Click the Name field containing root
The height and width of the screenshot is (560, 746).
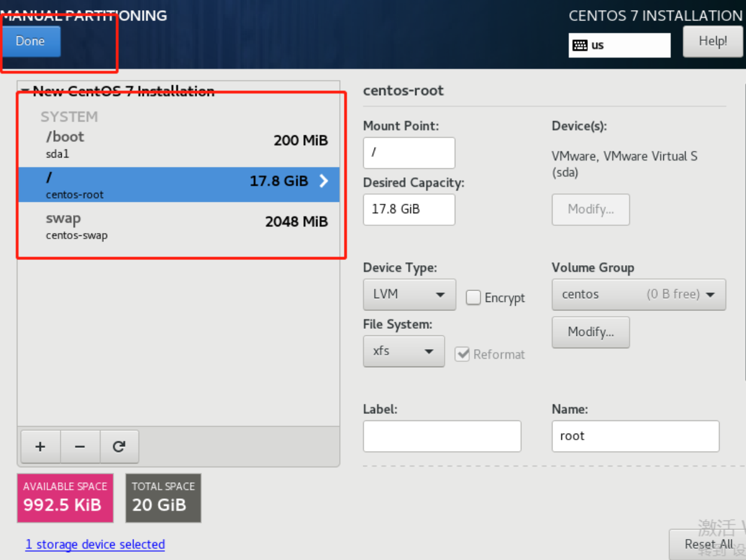[635, 436]
